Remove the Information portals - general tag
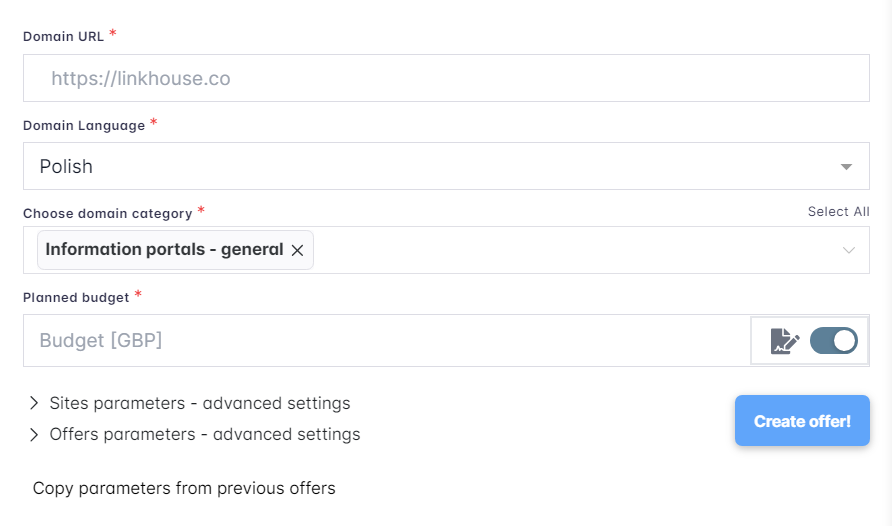The image size is (892, 526). 297,251
